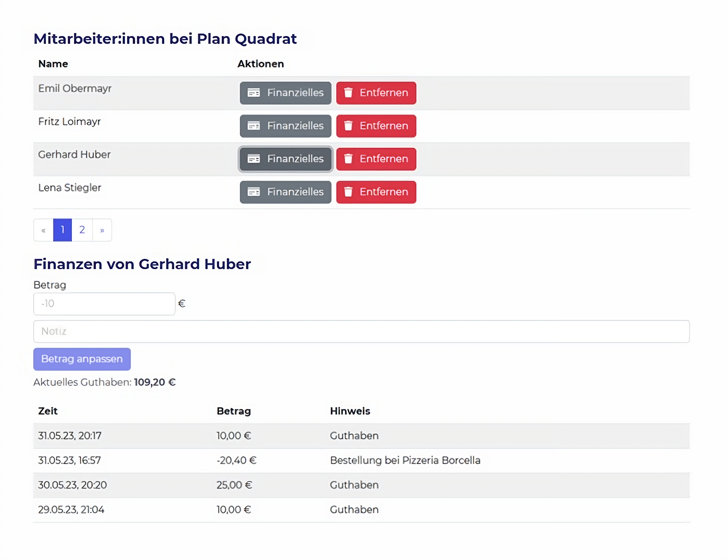
Task: Click the trash icon in Fritz Loimayr's row
Action: click(348, 126)
